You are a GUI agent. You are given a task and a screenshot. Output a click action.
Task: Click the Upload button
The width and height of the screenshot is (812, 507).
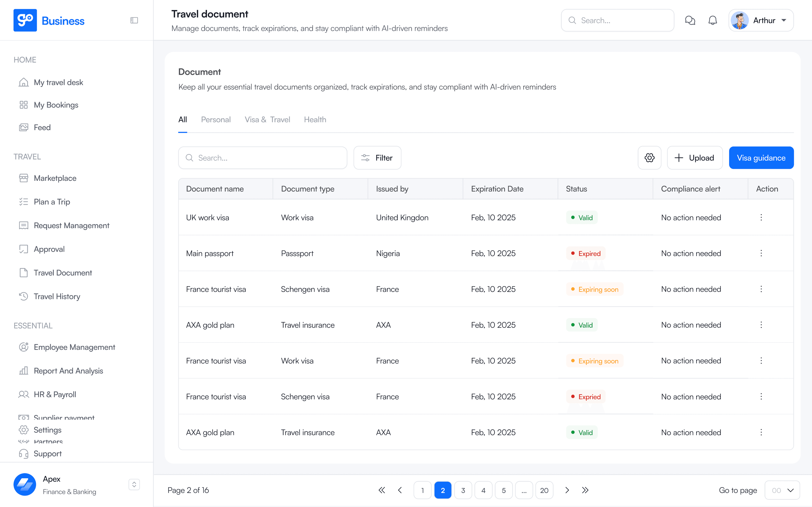(x=695, y=158)
